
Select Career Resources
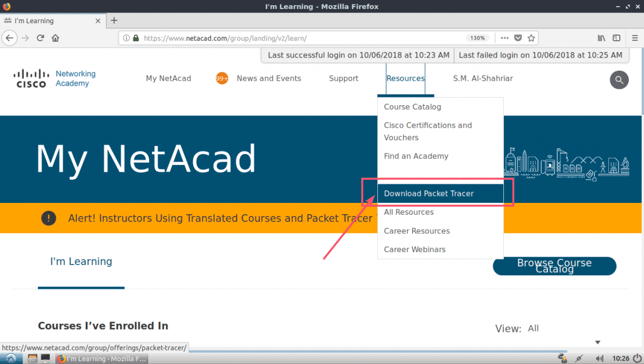[440, 231]
